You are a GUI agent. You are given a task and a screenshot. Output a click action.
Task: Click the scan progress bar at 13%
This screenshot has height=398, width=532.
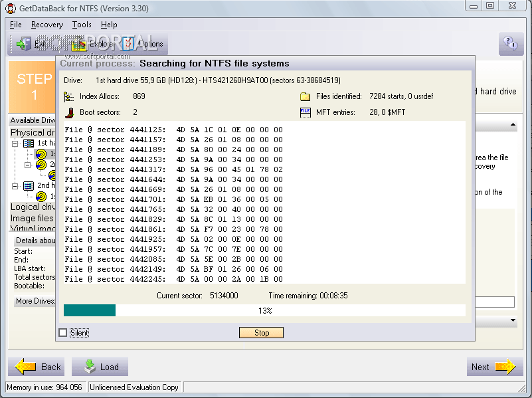click(264, 310)
